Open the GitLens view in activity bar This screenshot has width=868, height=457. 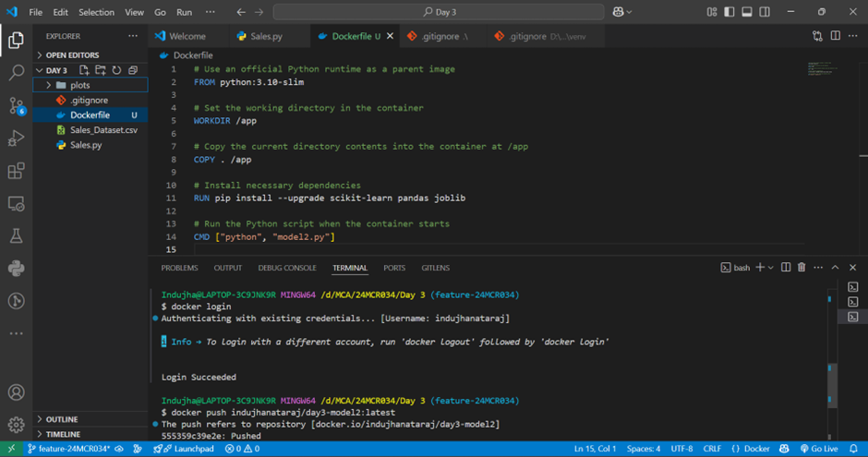[16, 301]
